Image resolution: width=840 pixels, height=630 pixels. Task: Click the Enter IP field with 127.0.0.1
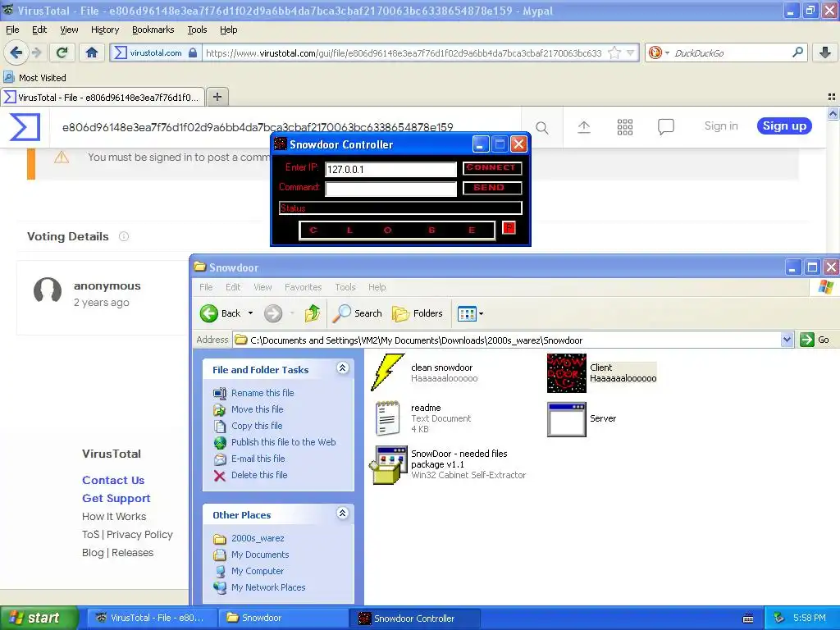click(x=390, y=169)
